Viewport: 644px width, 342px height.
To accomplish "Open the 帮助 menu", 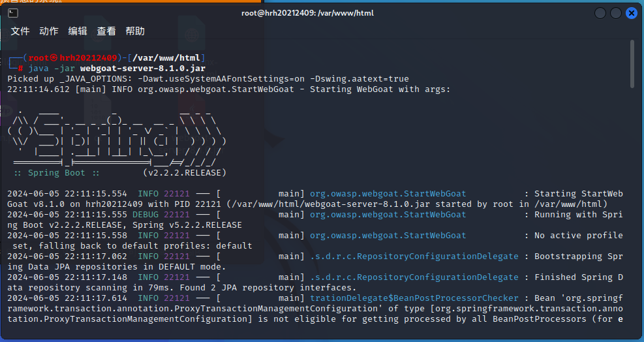I will pos(134,31).
